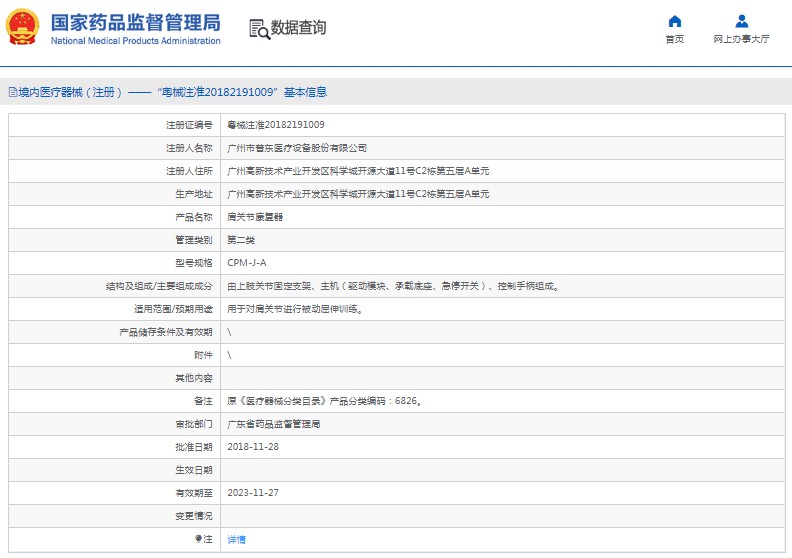This screenshot has height=558, width=792.
Task: Click the 适用范围/预期用途 label
Action: (x=173, y=309)
